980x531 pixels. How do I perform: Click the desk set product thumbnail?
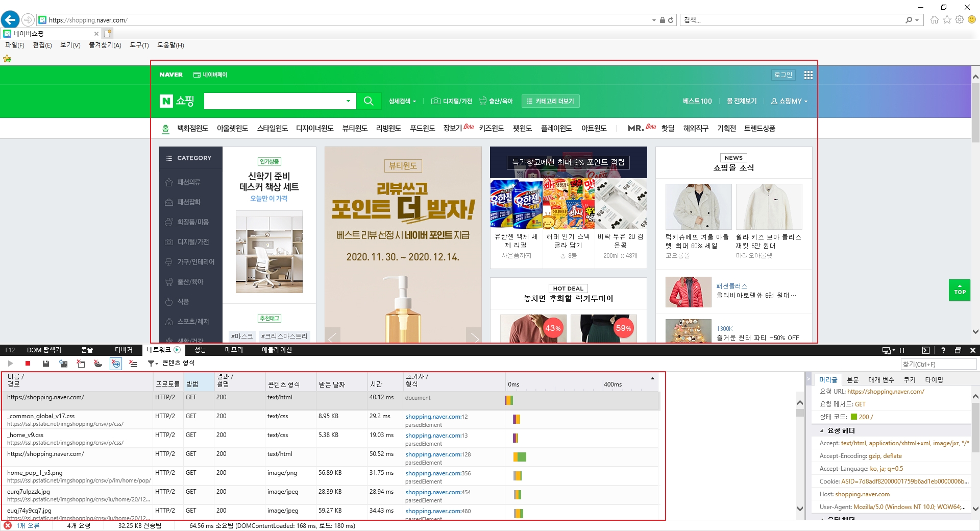(269, 252)
